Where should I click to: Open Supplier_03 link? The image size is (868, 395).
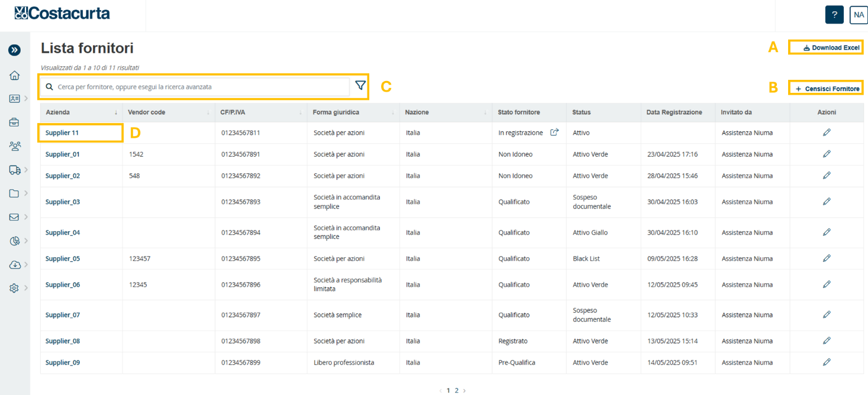[x=63, y=202]
